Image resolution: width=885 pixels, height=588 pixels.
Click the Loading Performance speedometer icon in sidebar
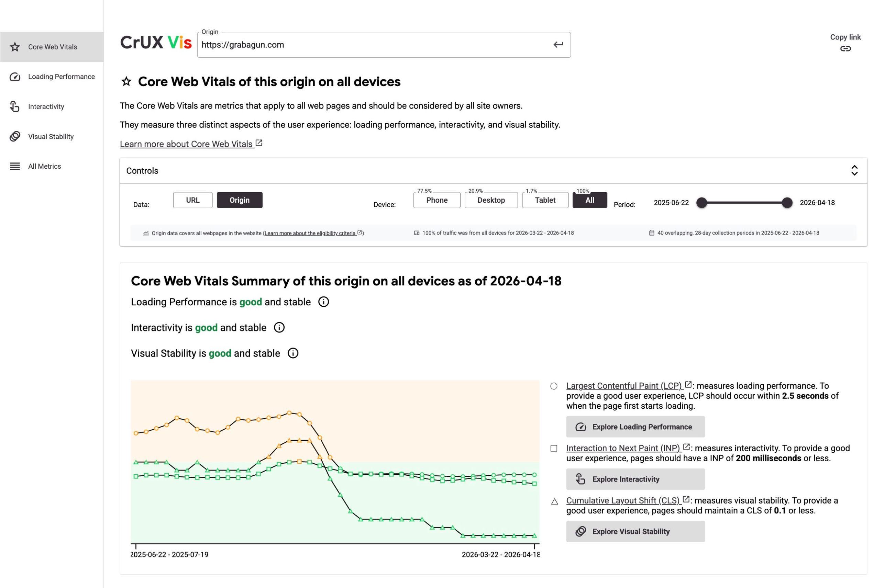pos(15,77)
